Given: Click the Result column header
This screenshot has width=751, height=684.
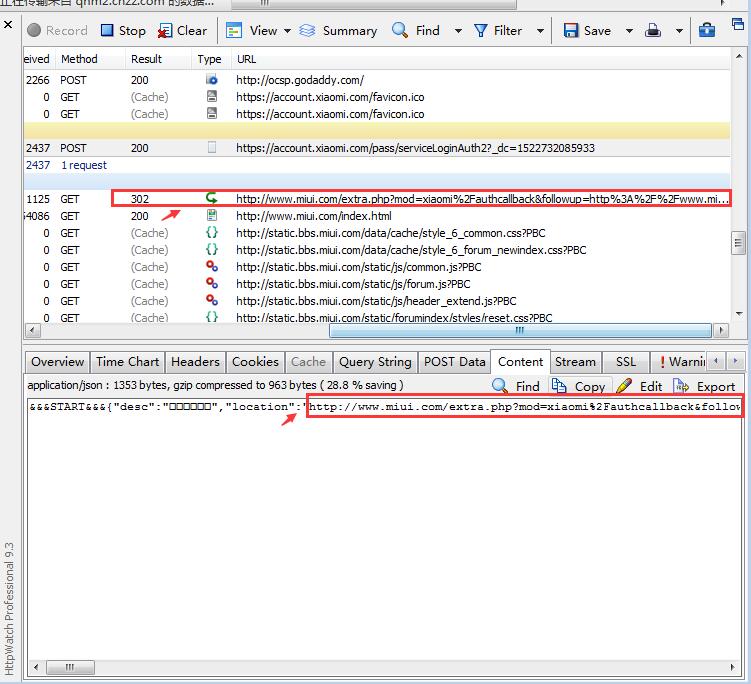Looking at the screenshot, I should (147, 59).
